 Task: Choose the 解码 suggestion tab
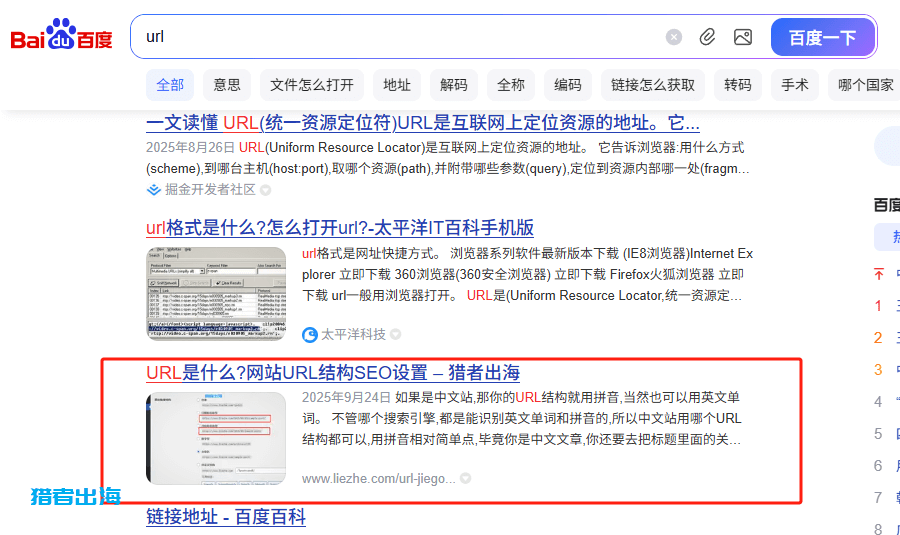[x=453, y=85]
